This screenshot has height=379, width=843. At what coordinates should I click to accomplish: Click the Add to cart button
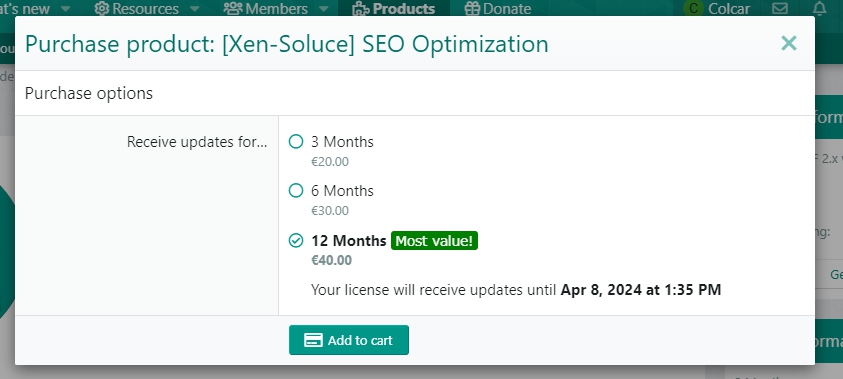(349, 340)
